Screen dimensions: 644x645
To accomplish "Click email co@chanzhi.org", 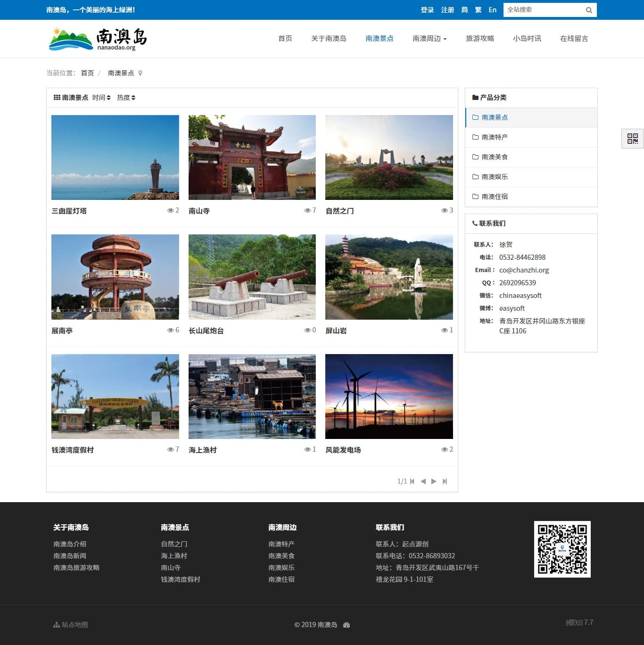I will coord(524,270).
